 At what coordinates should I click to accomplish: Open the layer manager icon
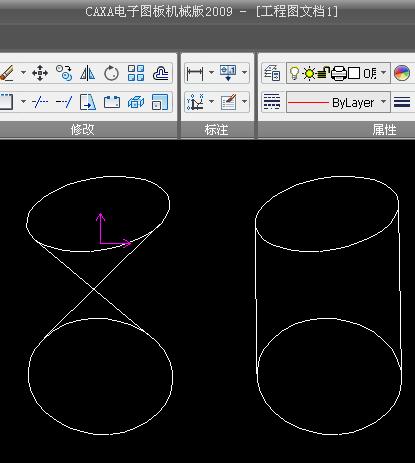point(272,73)
